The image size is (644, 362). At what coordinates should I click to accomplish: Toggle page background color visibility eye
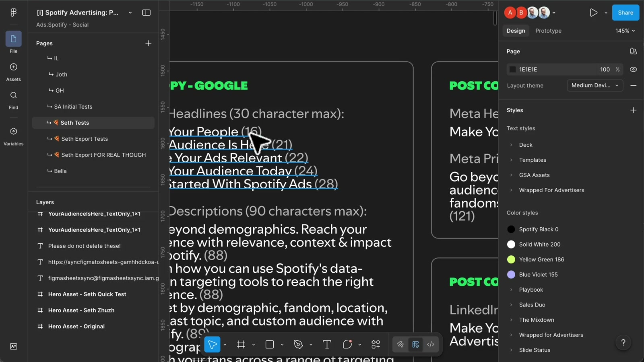tap(633, 69)
